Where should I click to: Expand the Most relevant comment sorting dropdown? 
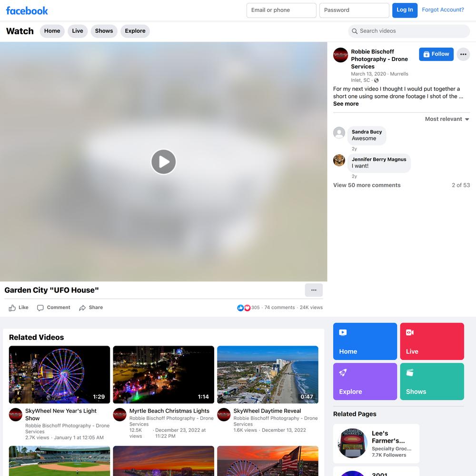447,119
